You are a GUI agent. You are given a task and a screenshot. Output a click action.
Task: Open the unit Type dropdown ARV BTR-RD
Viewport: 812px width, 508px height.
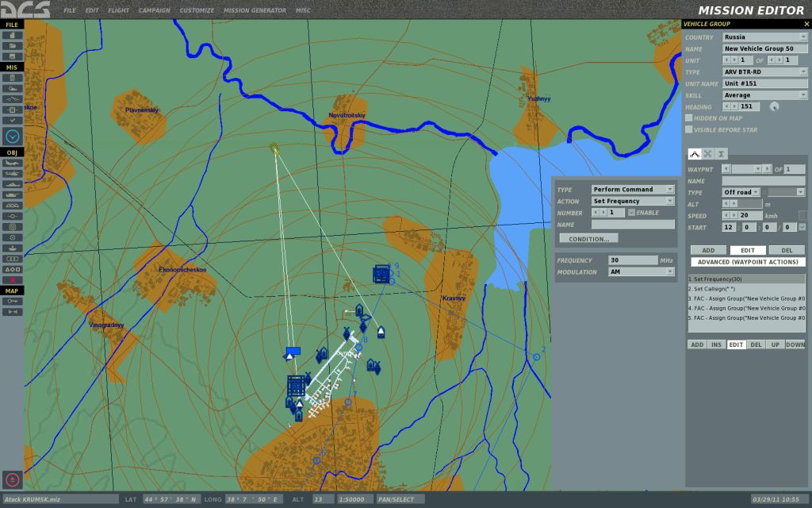click(765, 71)
